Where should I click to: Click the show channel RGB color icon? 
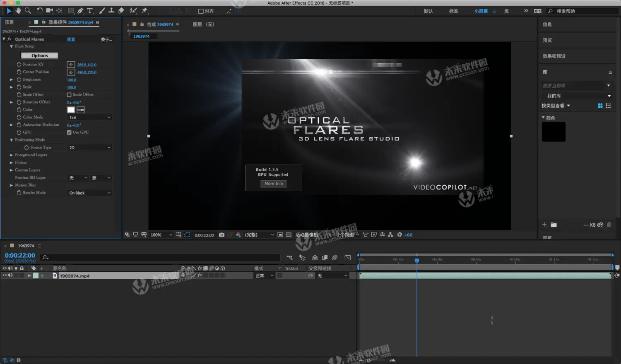point(238,235)
